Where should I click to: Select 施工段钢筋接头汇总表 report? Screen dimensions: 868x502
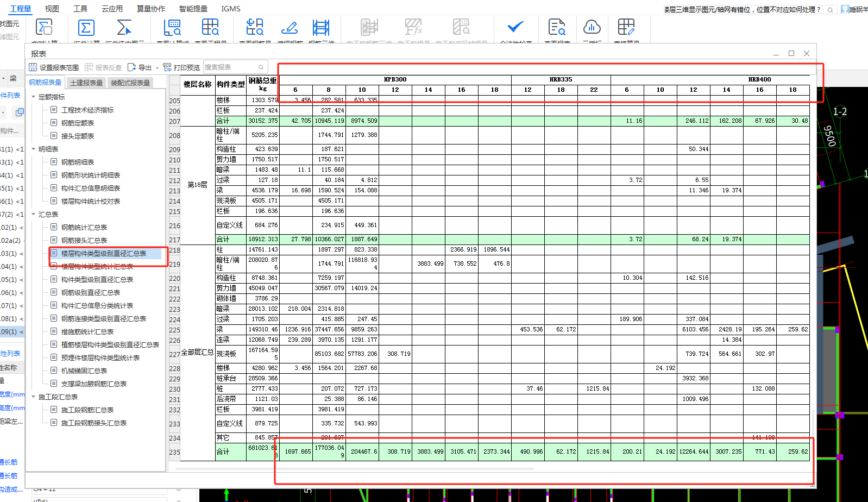(94, 423)
